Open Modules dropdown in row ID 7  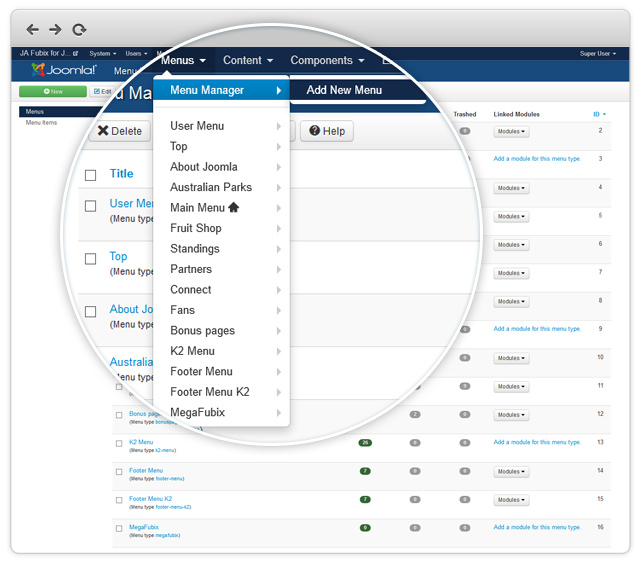coord(511,273)
